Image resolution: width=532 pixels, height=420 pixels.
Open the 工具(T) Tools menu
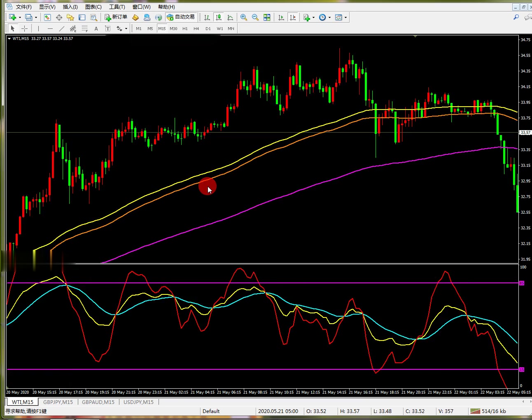tap(117, 7)
